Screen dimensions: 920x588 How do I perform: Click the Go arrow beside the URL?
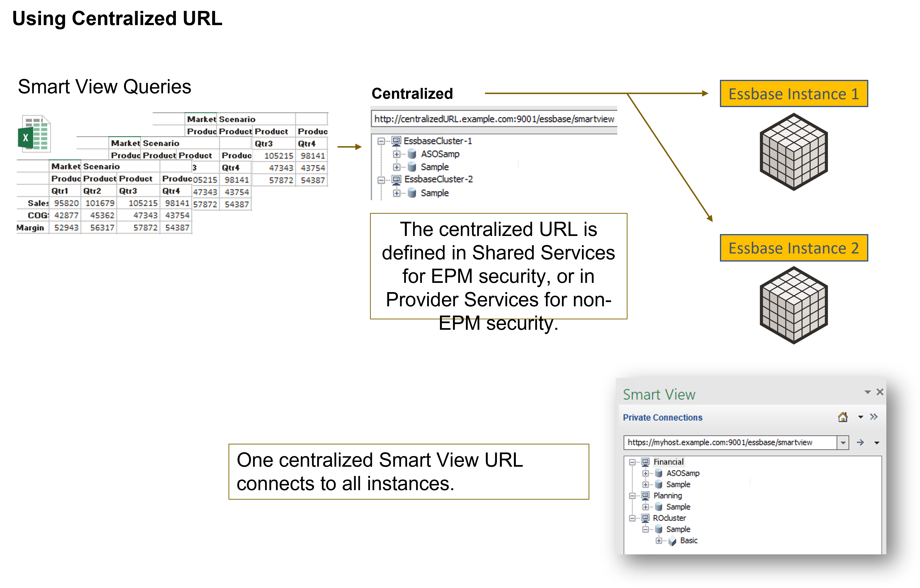click(860, 443)
